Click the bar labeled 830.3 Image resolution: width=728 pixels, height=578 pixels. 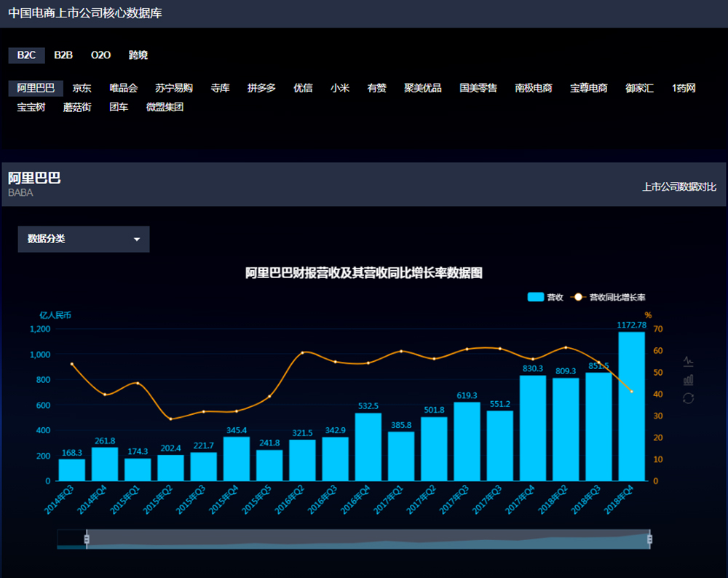click(x=533, y=428)
